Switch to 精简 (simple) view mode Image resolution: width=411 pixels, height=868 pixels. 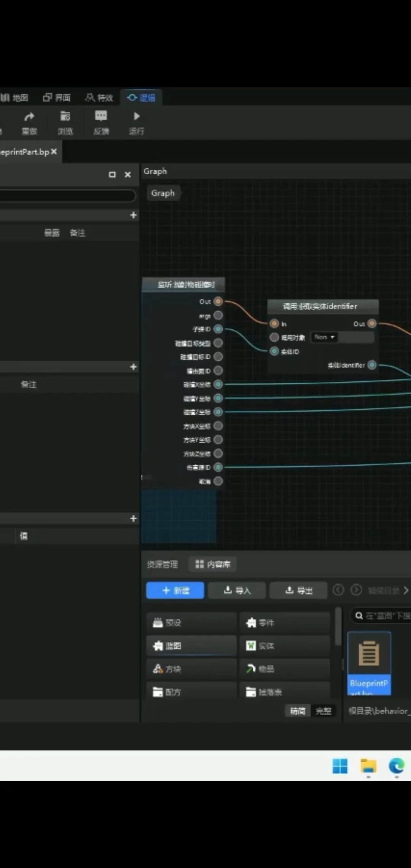pos(298,711)
